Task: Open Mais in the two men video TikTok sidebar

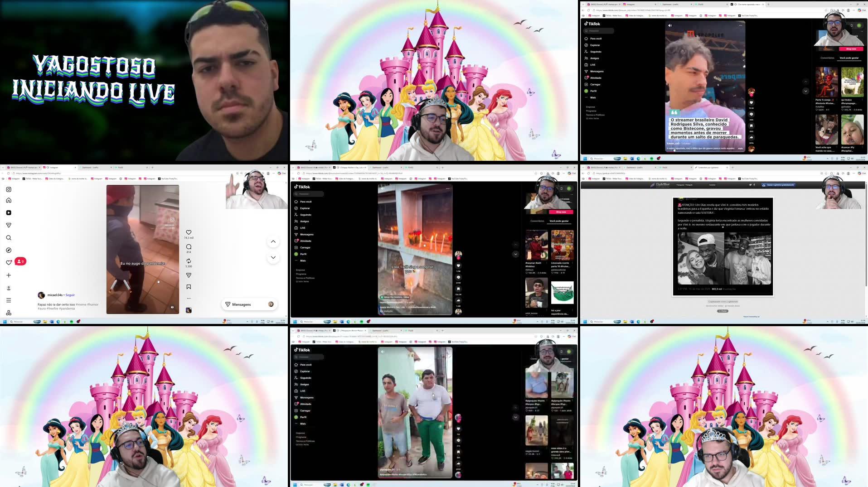Action: pyautogui.click(x=300, y=424)
